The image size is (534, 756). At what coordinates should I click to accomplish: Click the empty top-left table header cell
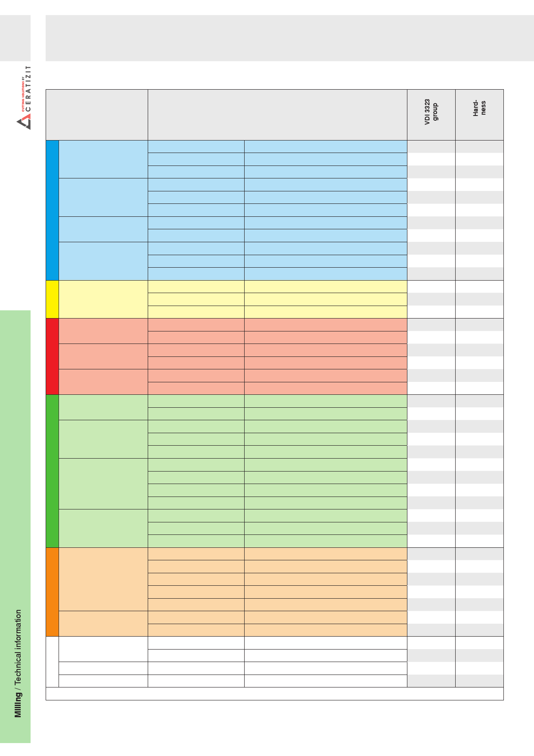(97, 115)
